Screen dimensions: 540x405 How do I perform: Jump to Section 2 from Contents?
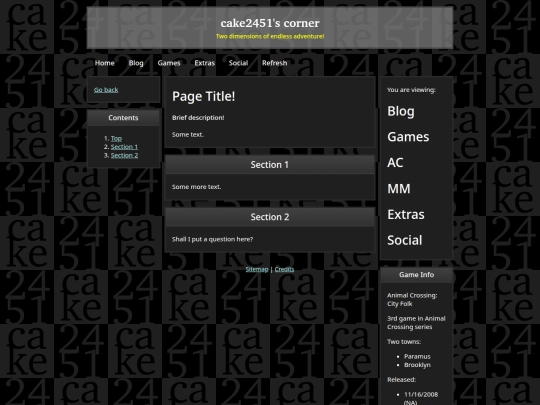[x=124, y=155]
